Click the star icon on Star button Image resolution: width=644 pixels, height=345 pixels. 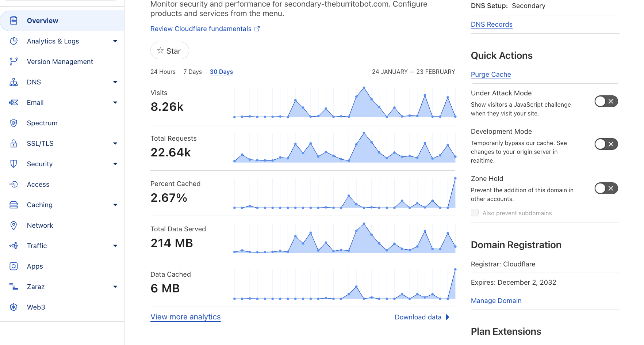160,51
